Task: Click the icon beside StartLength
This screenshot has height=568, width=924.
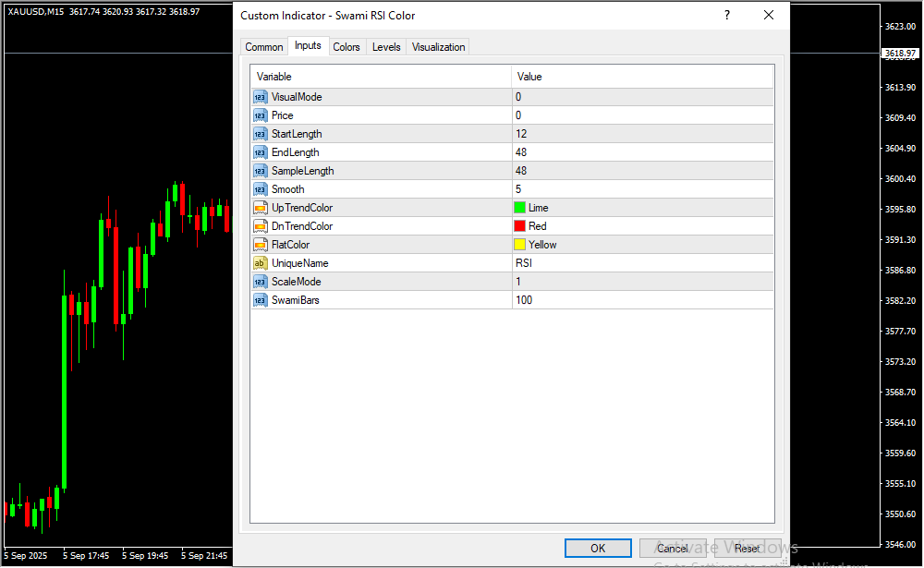Action: click(x=260, y=134)
